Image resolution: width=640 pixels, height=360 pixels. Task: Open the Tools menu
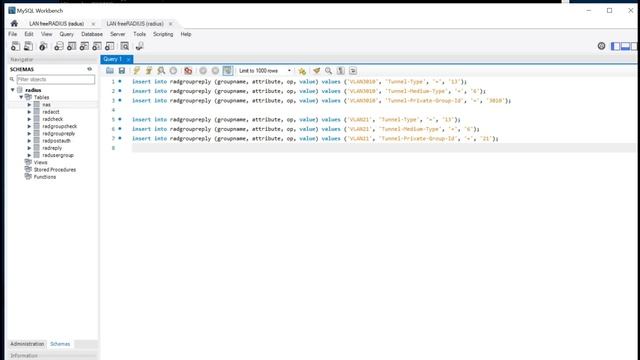click(139, 34)
